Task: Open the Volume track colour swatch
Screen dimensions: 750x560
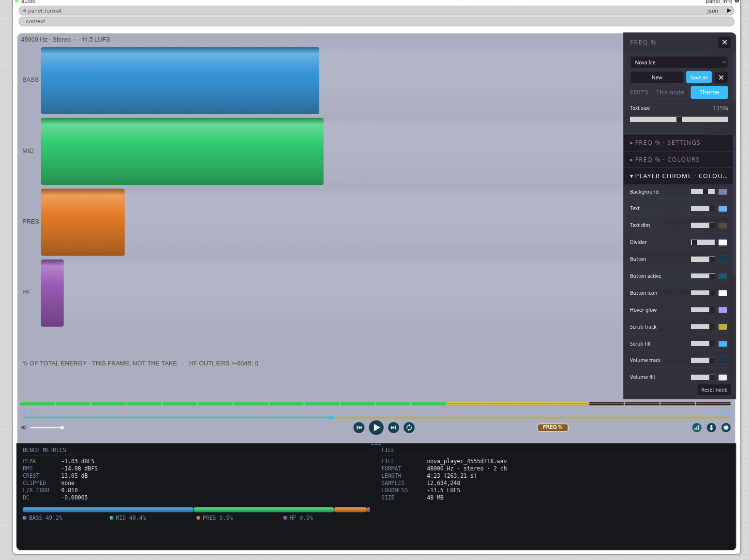Action: pyautogui.click(x=722, y=361)
